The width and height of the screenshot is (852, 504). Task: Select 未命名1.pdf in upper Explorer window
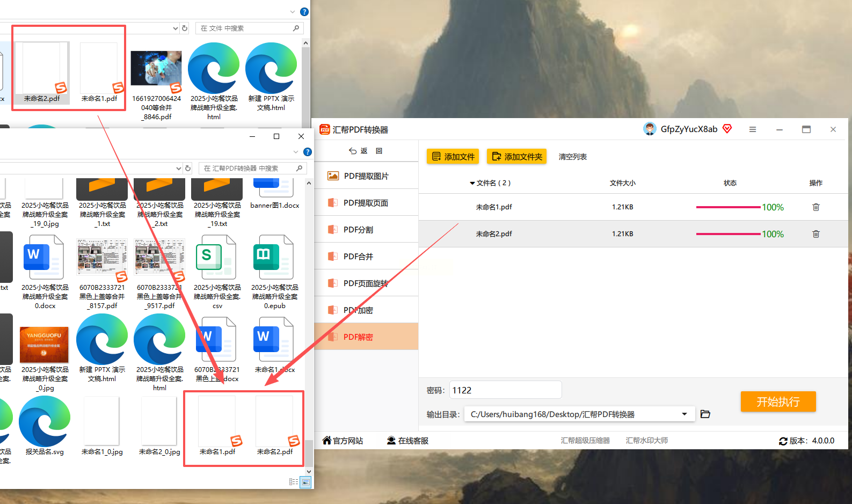point(99,72)
